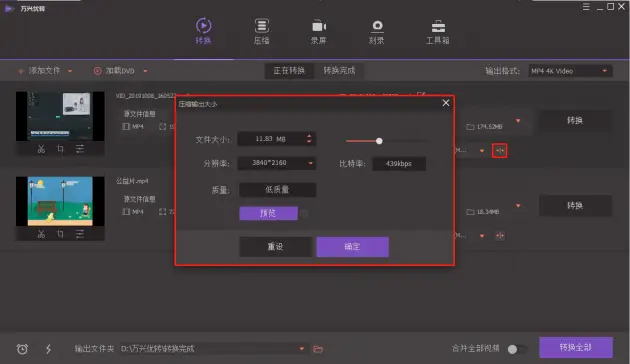This screenshot has height=364, width=630.
Task: Open the 转换 (Convert) tab
Action: [203, 31]
